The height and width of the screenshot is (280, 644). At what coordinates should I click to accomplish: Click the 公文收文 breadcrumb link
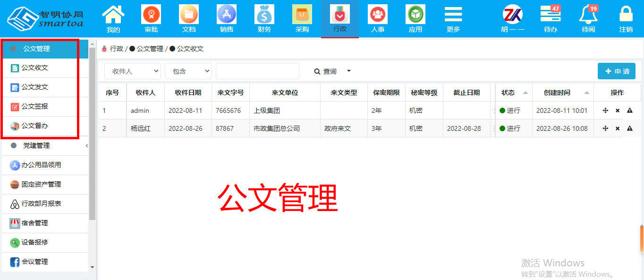click(190, 49)
